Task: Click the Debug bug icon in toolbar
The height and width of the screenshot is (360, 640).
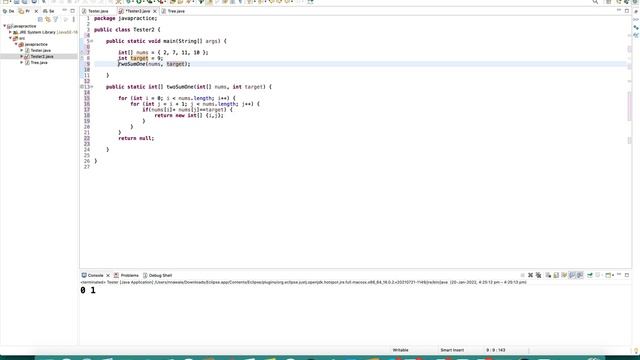Action: coord(129,2)
